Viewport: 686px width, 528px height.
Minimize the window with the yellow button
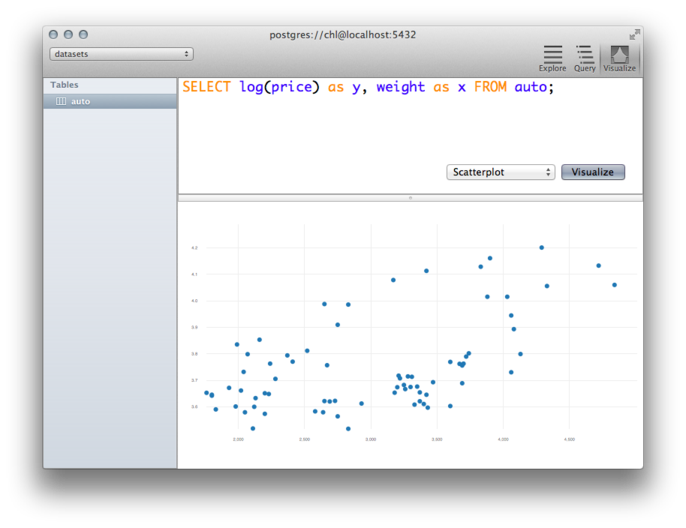point(68,35)
